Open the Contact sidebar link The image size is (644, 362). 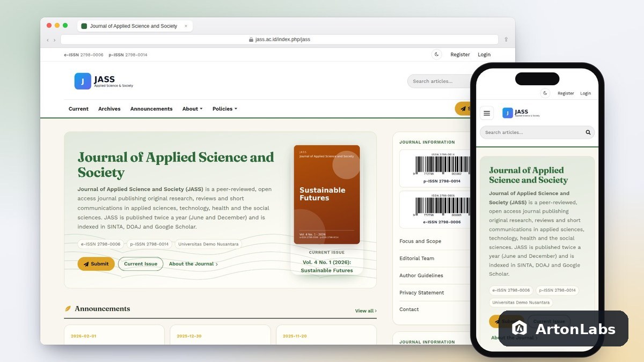coord(409,309)
